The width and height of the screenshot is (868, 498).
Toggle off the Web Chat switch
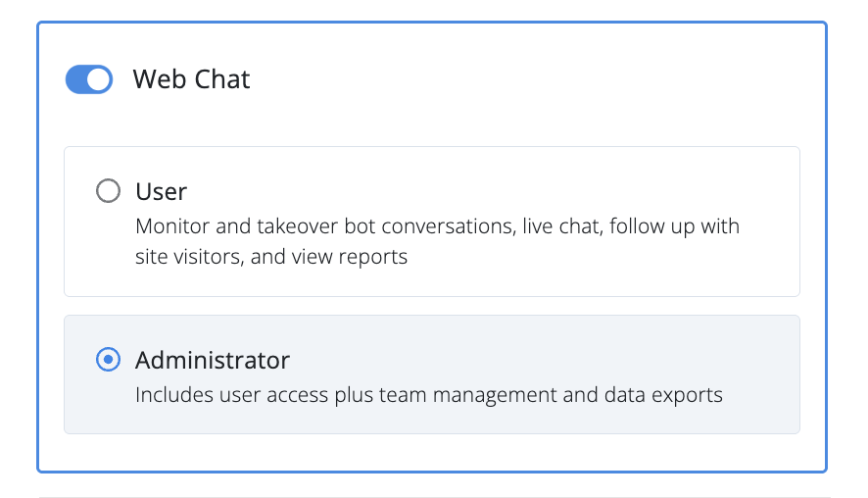(x=89, y=79)
